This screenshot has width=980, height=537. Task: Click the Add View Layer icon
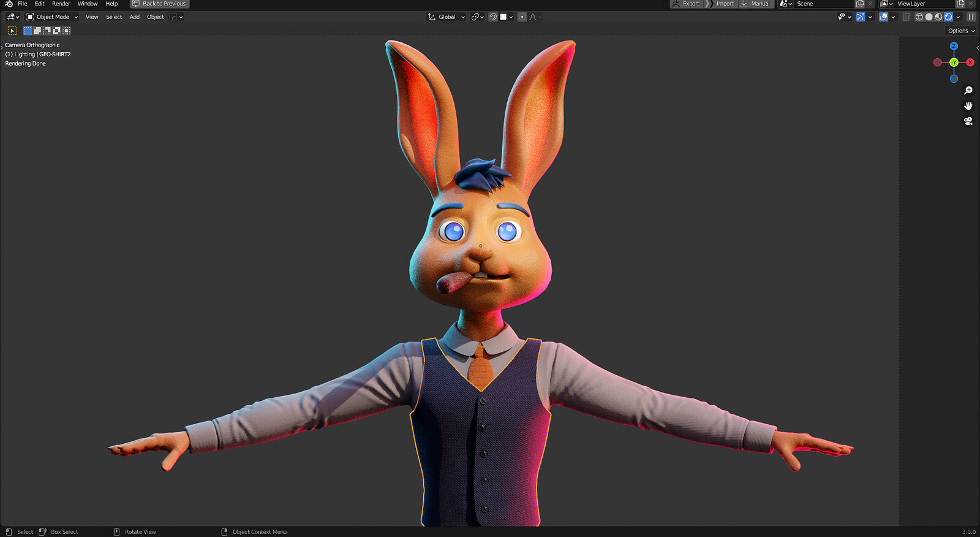(x=960, y=4)
